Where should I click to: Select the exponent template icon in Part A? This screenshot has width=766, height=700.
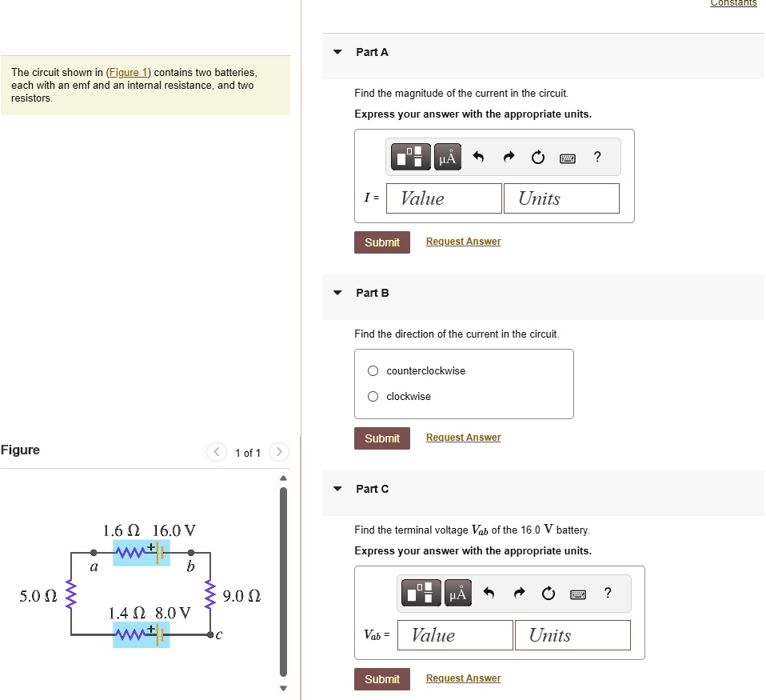pos(409,157)
